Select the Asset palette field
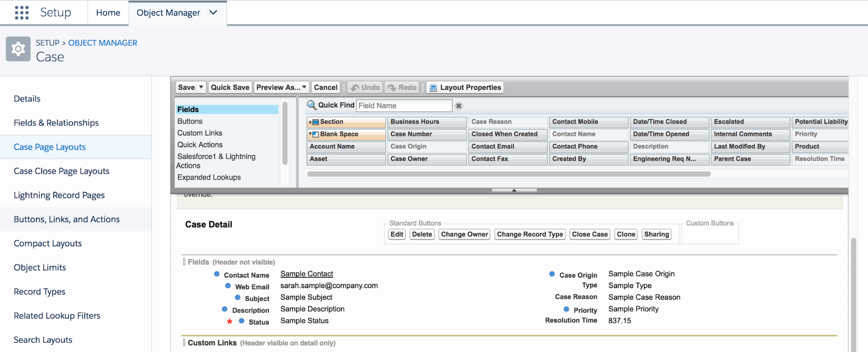Viewport: 868px width, 352px height. click(x=346, y=159)
